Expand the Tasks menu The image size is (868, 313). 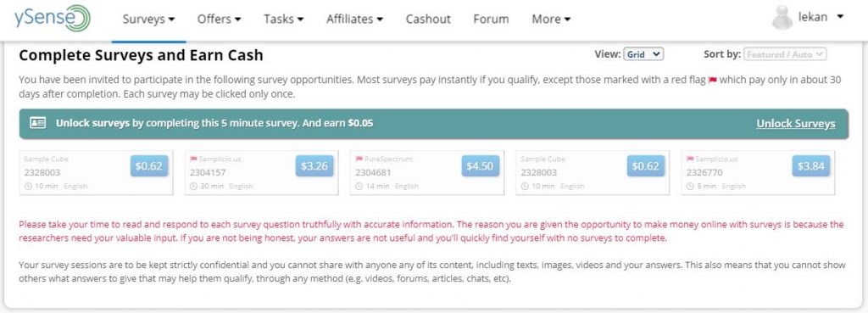(x=283, y=19)
